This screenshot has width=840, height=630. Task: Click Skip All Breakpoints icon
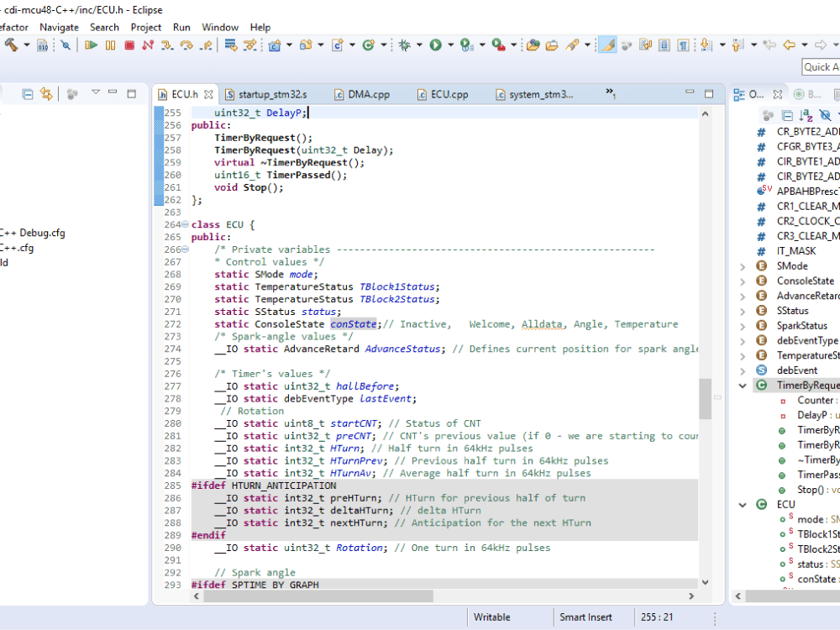pos(66,45)
